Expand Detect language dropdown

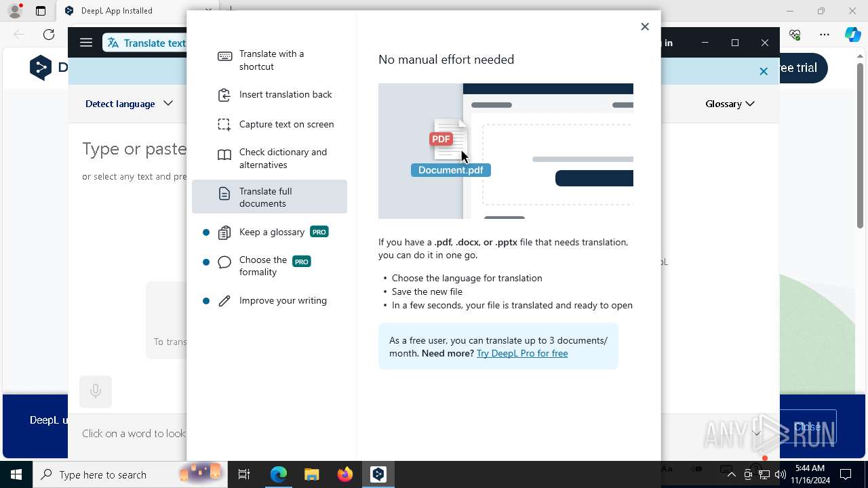tap(129, 104)
